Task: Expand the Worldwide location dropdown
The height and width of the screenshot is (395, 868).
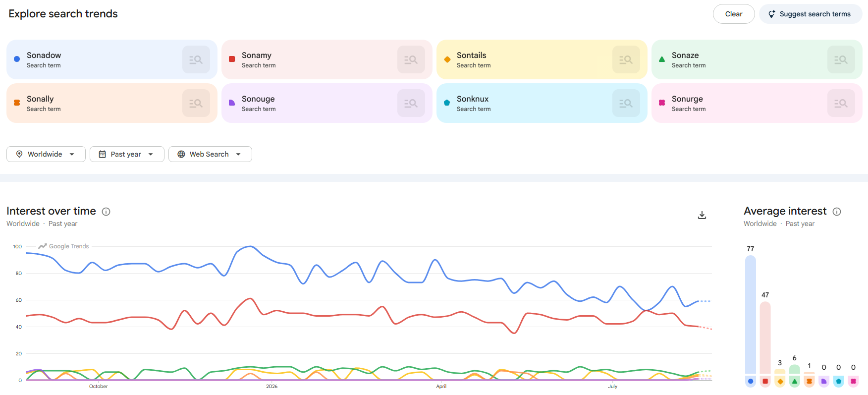Action: point(46,154)
